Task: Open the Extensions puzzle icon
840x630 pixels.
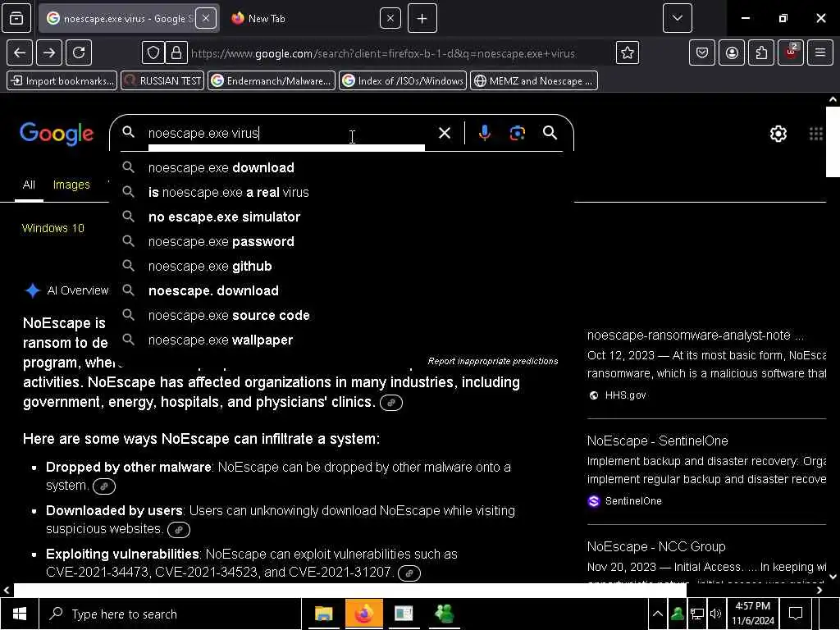Action: click(x=761, y=52)
